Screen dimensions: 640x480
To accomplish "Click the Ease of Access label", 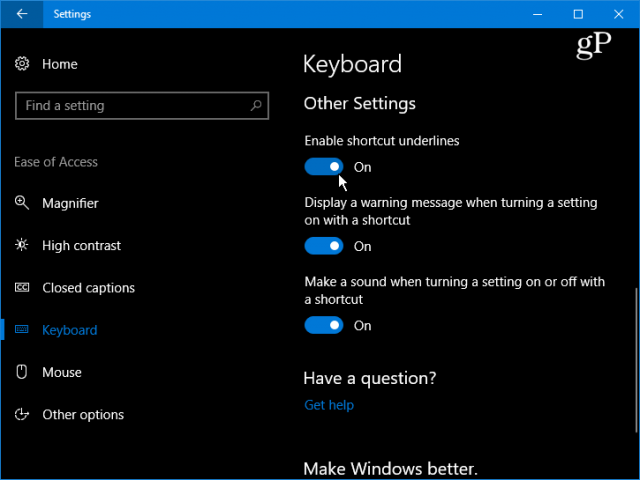I will (x=56, y=162).
